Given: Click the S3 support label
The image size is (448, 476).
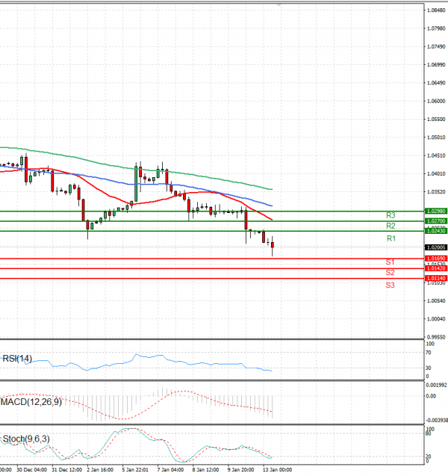Looking at the screenshot, I should click(x=390, y=285).
